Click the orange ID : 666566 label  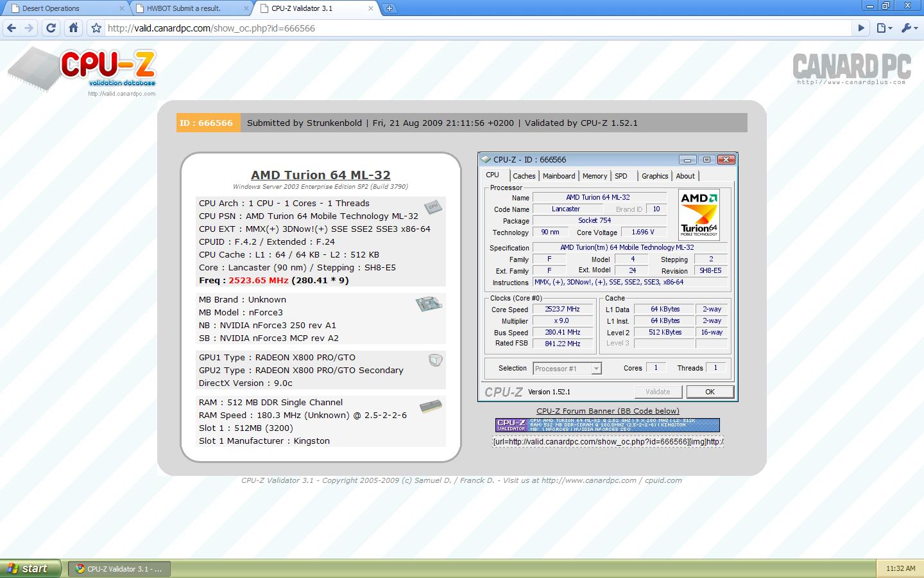pyautogui.click(x=208, y=123)
